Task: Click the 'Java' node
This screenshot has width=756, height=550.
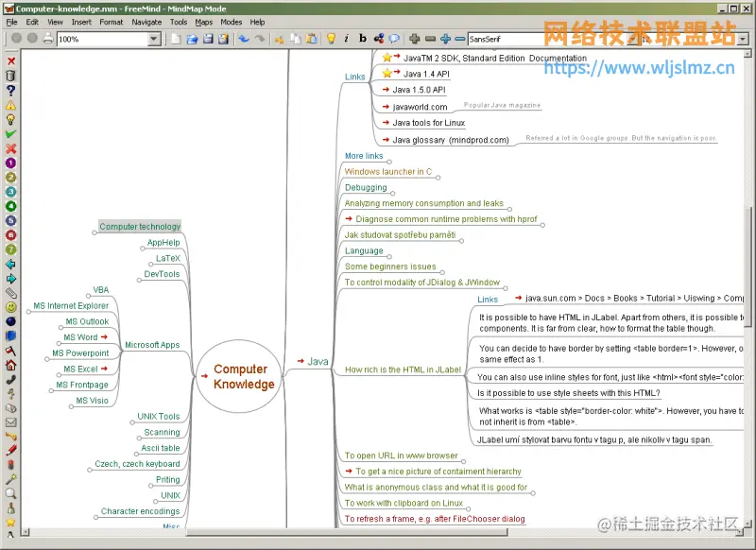Action: 318,362
